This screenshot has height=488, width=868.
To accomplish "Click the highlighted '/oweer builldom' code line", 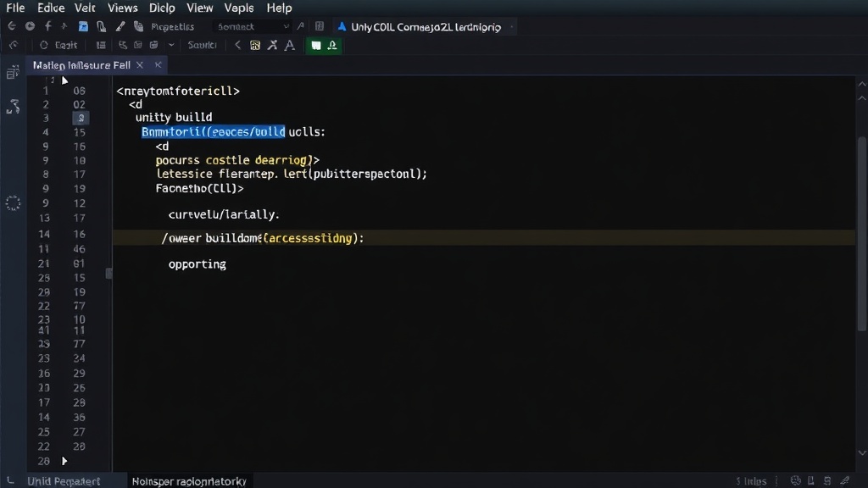I will (x=483, y=238).
